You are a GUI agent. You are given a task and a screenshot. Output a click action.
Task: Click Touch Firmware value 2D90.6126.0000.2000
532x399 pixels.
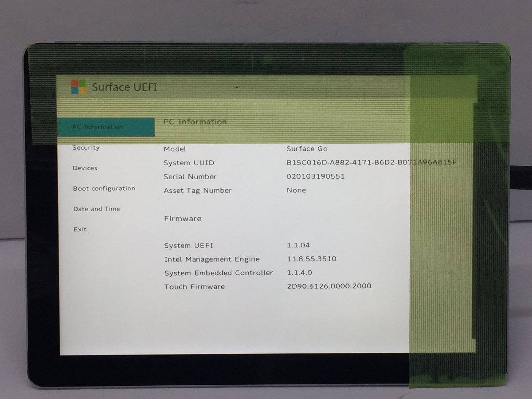pos(329,286)
